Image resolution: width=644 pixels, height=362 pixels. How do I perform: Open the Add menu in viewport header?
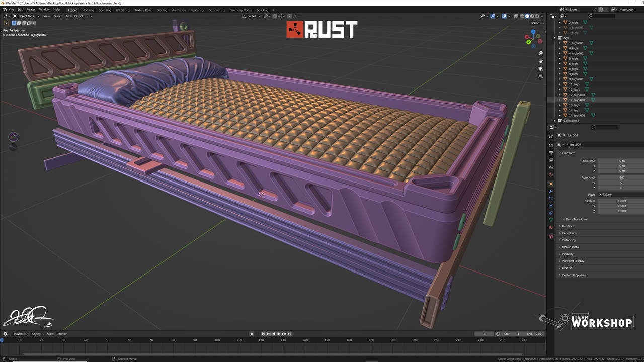(x=68, y=16)
